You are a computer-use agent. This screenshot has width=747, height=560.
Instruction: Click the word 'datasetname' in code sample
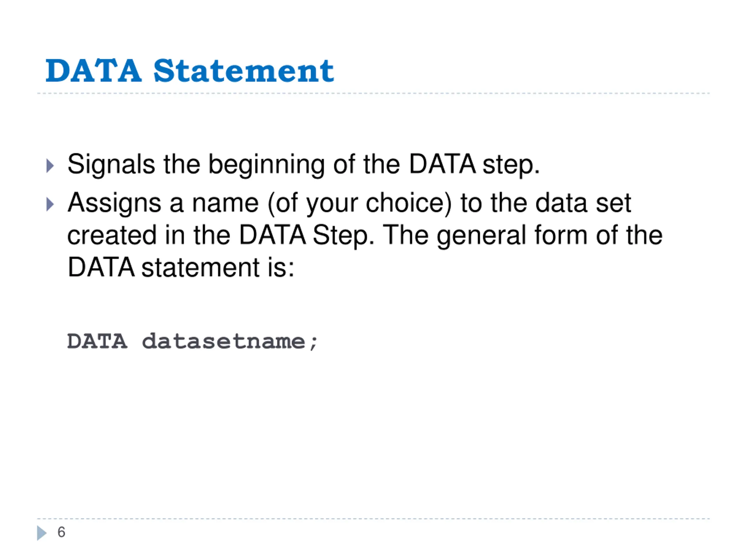tap(224, 341)
